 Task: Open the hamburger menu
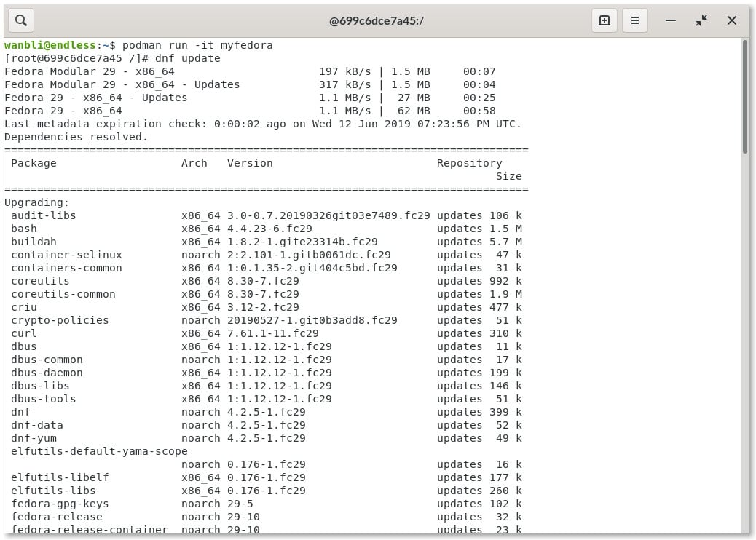[634, 20]
